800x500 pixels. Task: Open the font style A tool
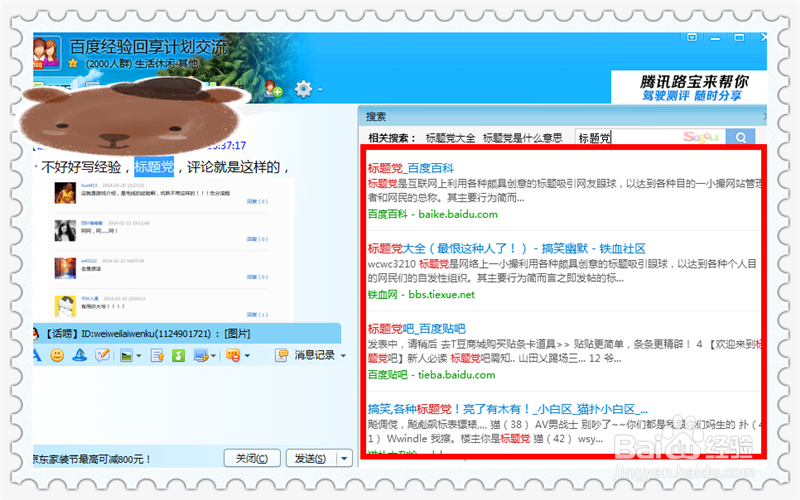pyautogui.click(x=36, y=355)
